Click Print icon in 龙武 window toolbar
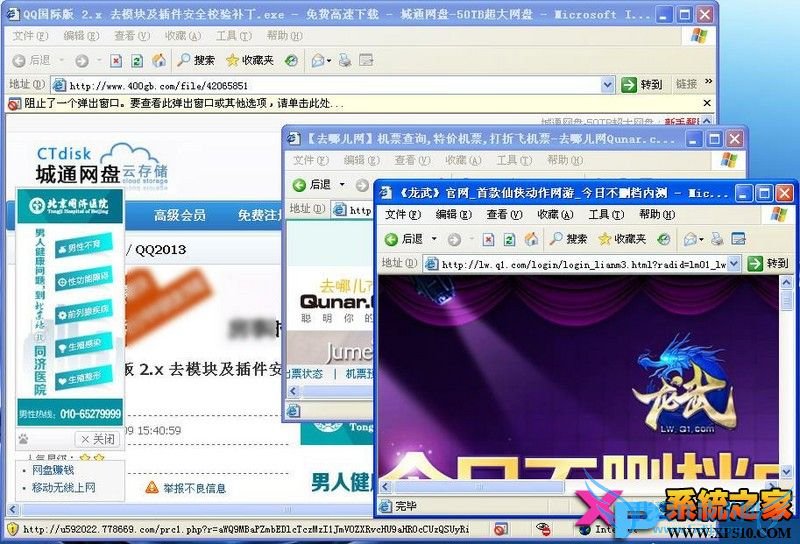Screen dimensions: 800x544 click(x=717, y=239)
